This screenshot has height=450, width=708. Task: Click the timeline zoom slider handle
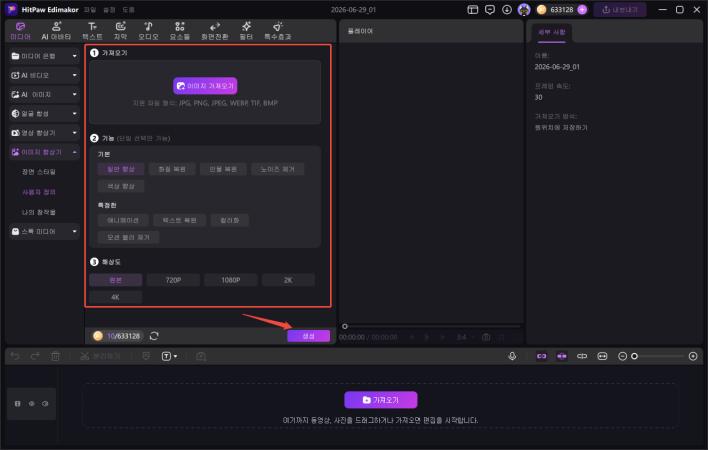click(634, 356)
